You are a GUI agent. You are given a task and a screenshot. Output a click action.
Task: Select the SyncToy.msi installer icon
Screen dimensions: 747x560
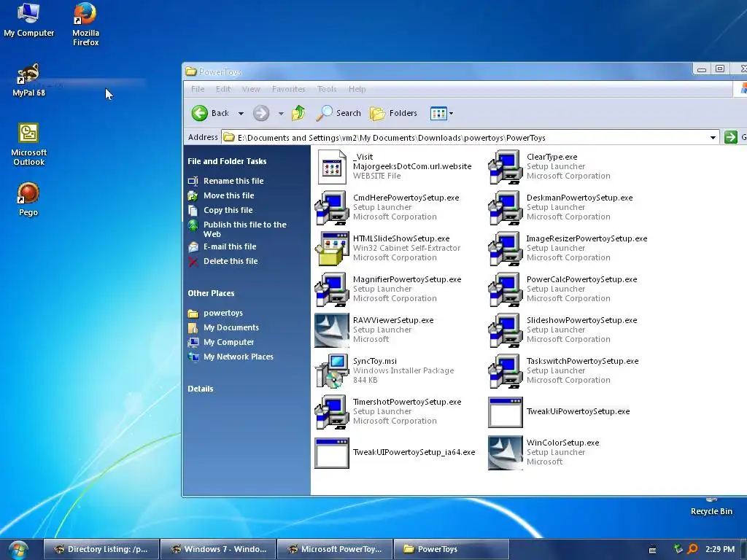332,371
